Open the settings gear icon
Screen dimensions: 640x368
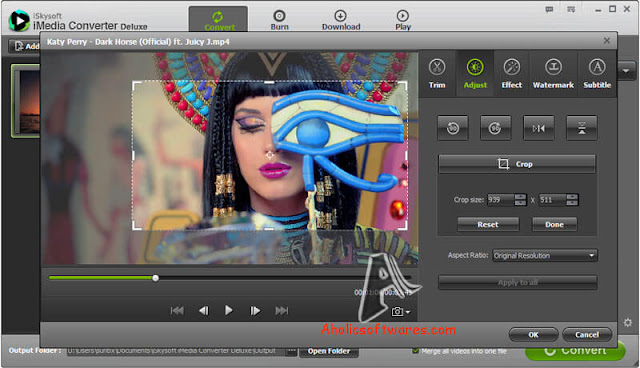(628, 323)
